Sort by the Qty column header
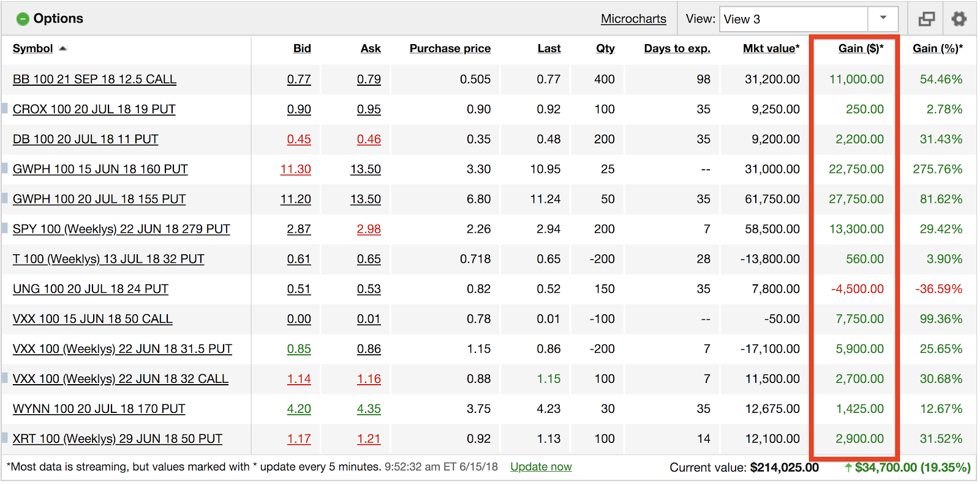The width and height of the screenshot is (980, 484). click(606, 48)
